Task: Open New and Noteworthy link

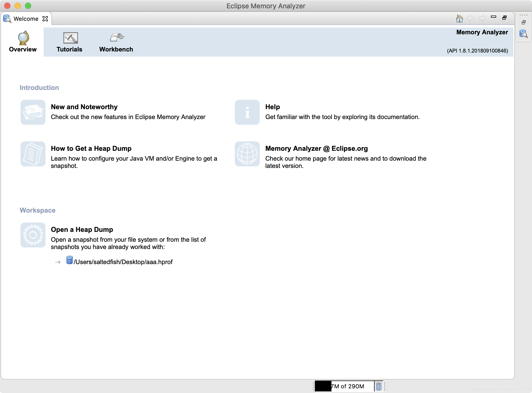Action: pyautogui.click(x=84, y=107)
